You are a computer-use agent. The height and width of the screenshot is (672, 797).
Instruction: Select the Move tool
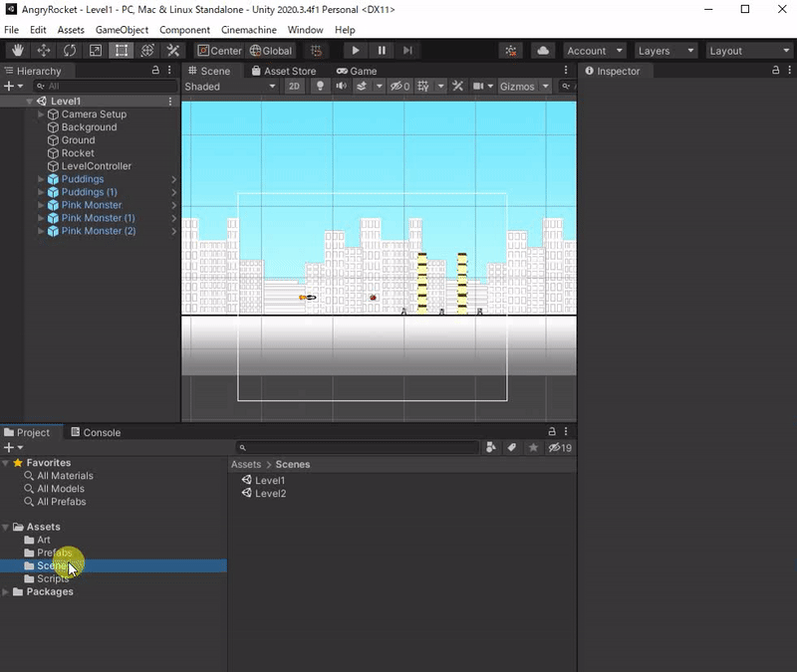click(x=43, y=51)
